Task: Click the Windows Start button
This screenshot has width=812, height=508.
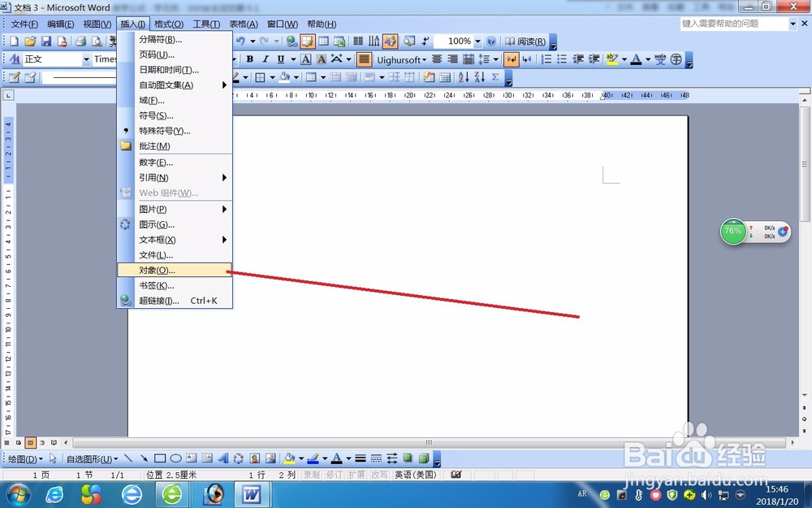Action: tap(19, 493)
